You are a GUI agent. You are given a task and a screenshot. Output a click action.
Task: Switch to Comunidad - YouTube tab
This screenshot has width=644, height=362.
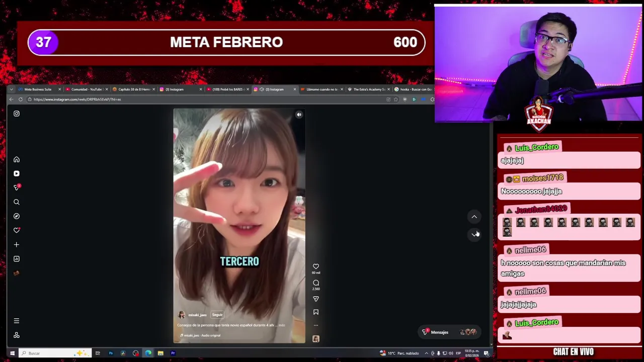[87, 89]
